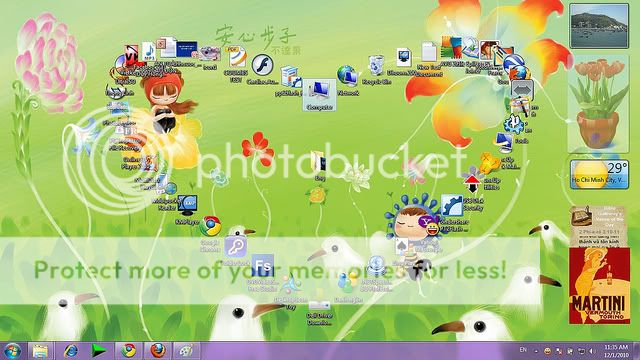The width and height of the screenshot is (640, 360).
Task: Open the TeamViewer double-arrow icon
Action: click(x=522, y=89)
